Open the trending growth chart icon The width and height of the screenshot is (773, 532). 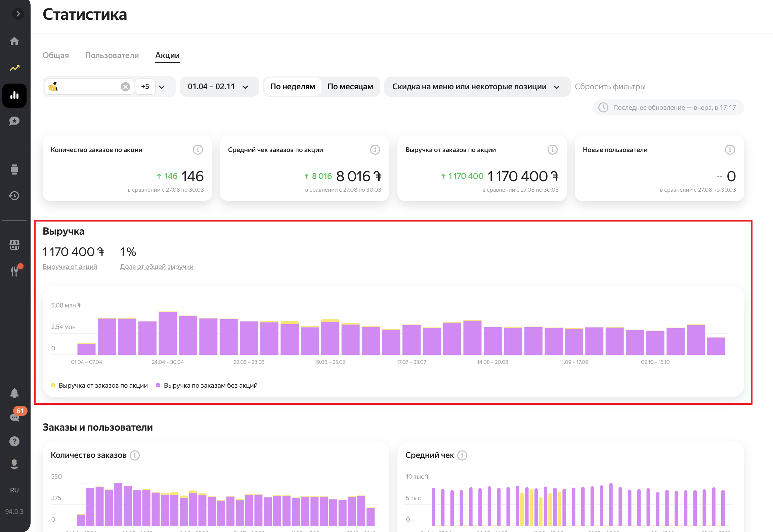coord(14,68)
